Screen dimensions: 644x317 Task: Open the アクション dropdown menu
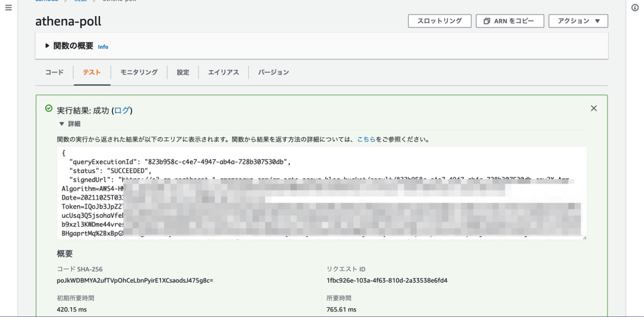(577, 21)
